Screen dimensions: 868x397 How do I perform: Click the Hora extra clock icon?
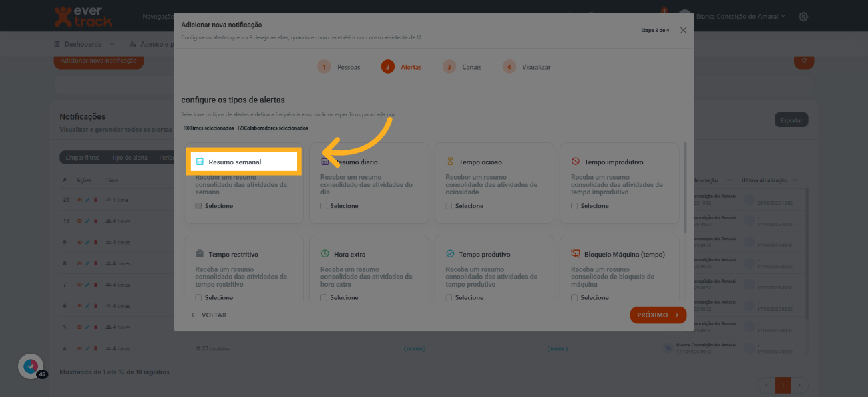point(324,254)
